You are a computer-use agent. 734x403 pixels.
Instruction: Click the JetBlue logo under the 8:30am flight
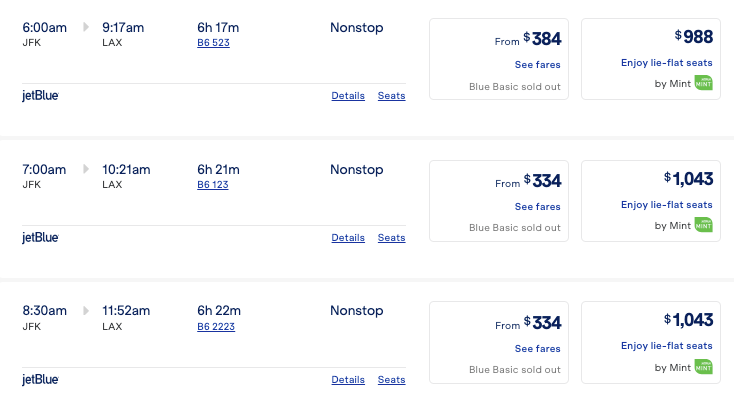click(x=41, y=380)
